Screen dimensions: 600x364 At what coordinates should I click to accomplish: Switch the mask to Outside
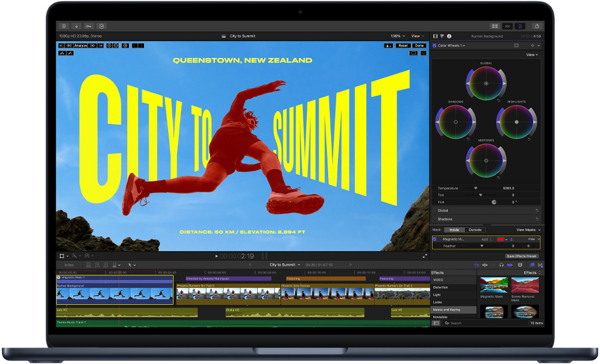pos(475,230)
